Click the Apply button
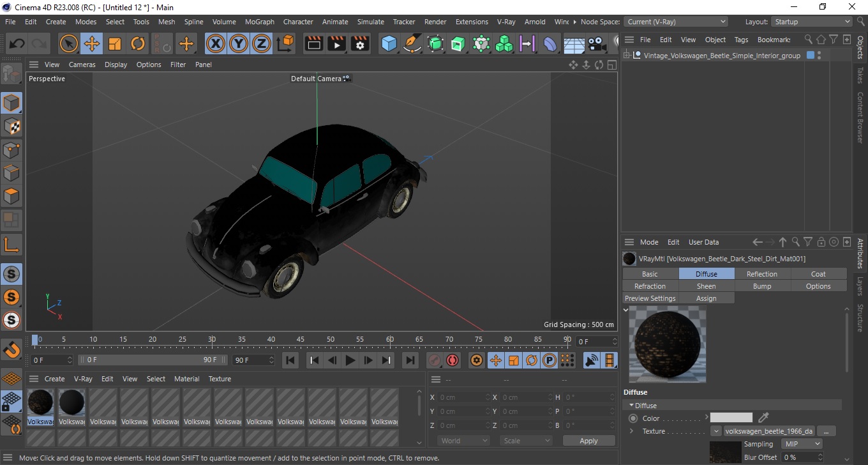The height and width of the screenshot is (465, 868). (x=588, y=441)
